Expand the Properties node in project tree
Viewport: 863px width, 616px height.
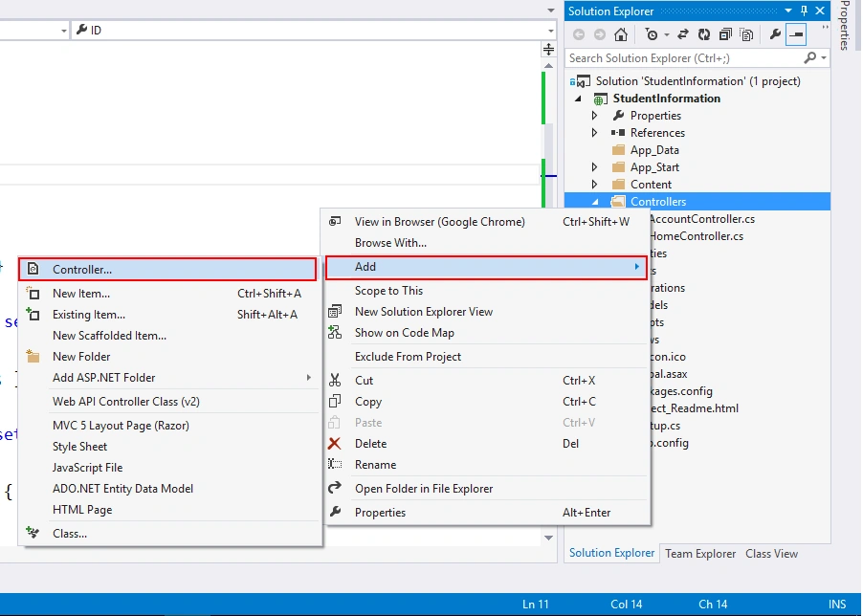pos(594,116)
